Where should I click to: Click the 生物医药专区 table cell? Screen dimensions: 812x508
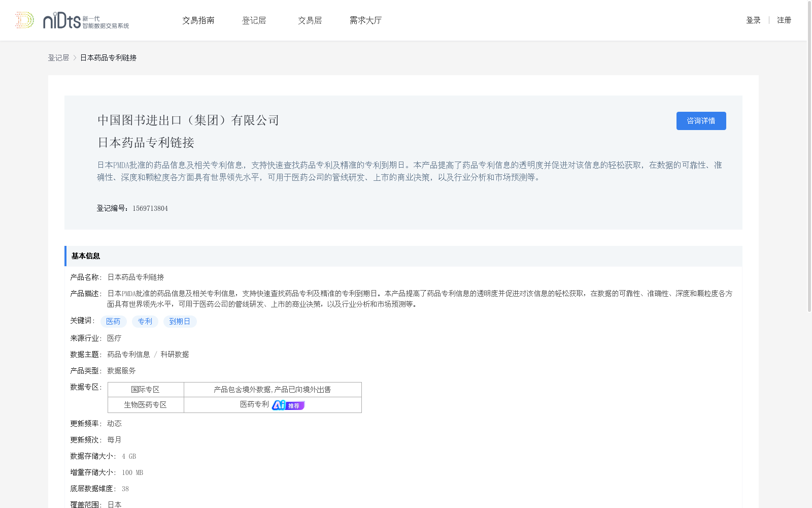pos(146,405)
